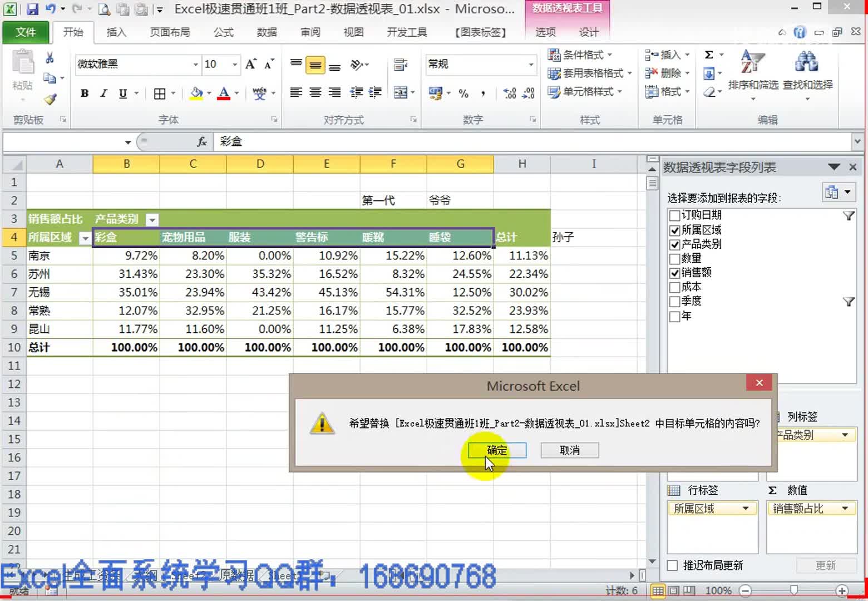Toggle Bold formatting

85,93
